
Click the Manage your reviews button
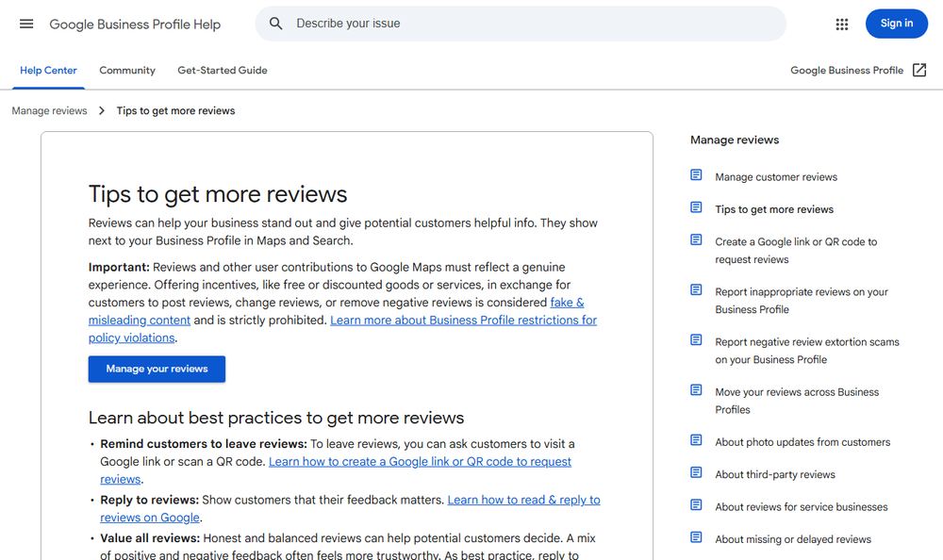[157, 369]
